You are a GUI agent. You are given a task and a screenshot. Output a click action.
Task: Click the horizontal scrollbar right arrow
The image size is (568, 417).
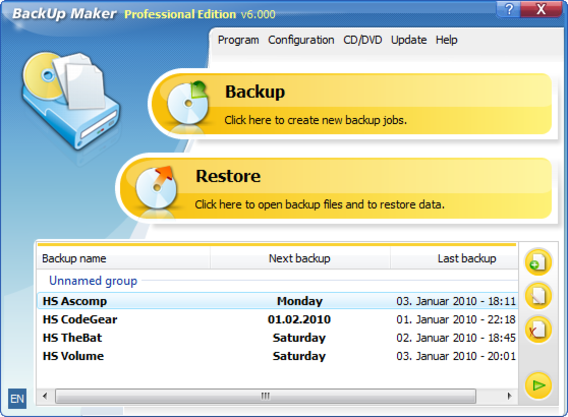click(x=509, y=396)
